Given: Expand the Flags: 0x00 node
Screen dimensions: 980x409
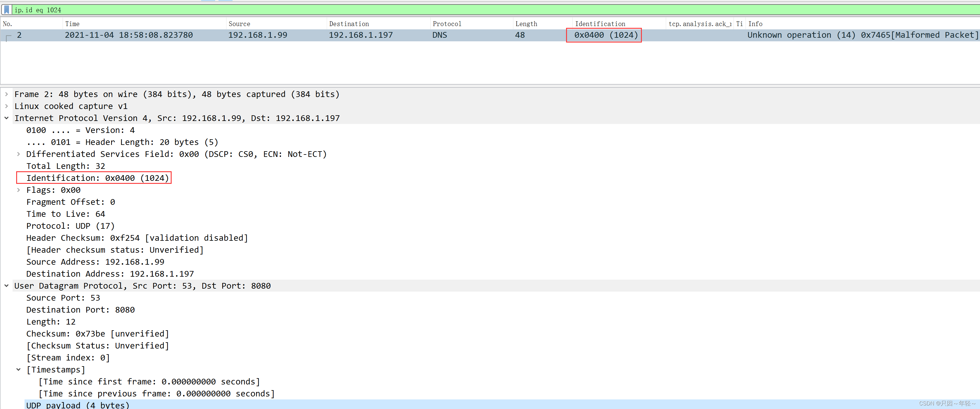Looking at the screenshot, I should click(x=18, y=190).
